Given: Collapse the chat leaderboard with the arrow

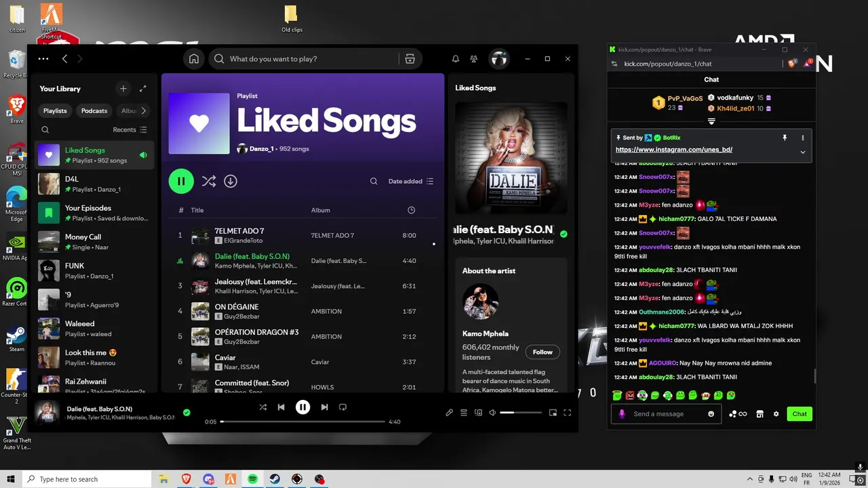Looking at the screenshot, I should click(711, 121).
